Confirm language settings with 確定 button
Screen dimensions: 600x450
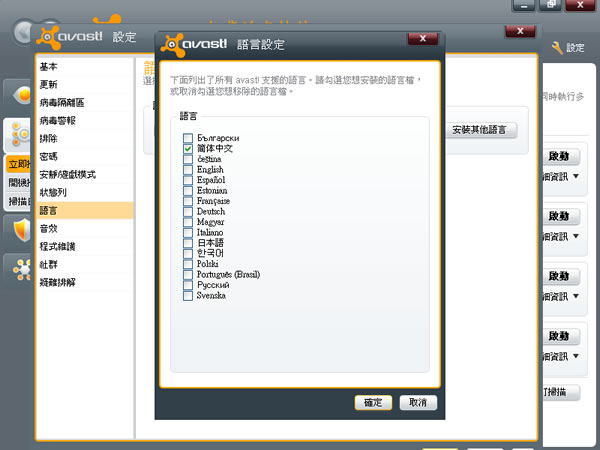(x=373, y=403)
